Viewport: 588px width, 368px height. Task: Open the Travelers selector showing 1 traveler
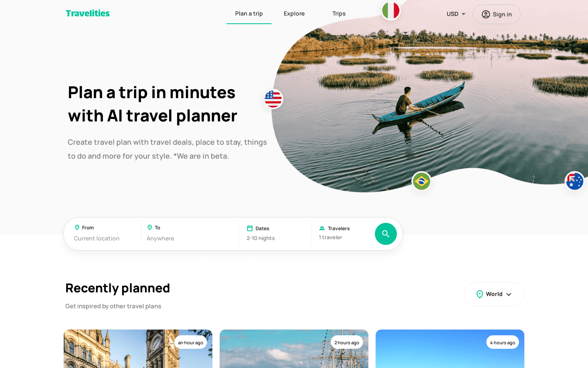click(342, 233)
